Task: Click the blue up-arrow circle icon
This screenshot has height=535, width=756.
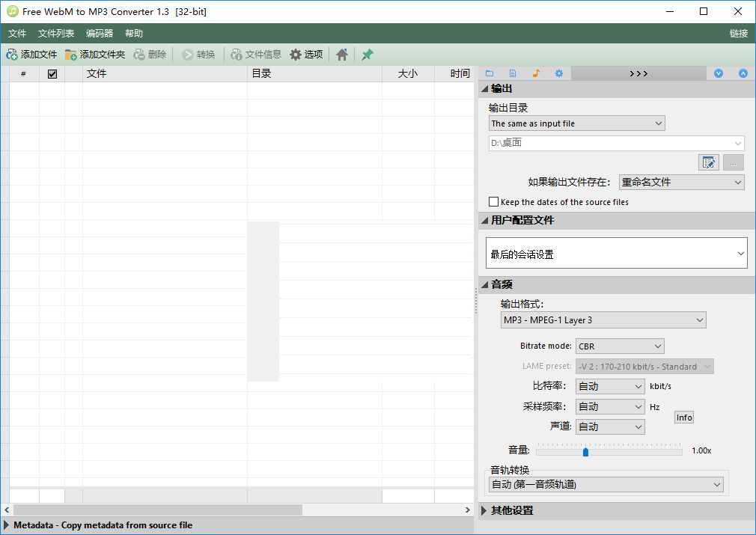Action: pyautogui.click(x=743, y=73)
